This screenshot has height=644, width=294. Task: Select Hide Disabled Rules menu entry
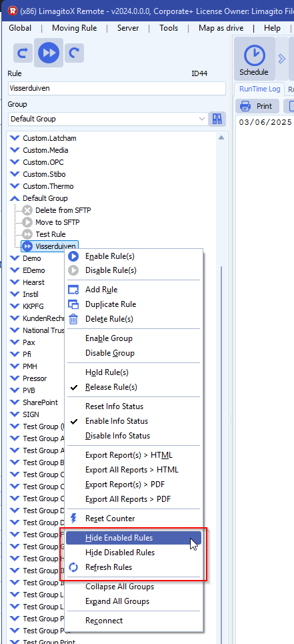[134, 553]
